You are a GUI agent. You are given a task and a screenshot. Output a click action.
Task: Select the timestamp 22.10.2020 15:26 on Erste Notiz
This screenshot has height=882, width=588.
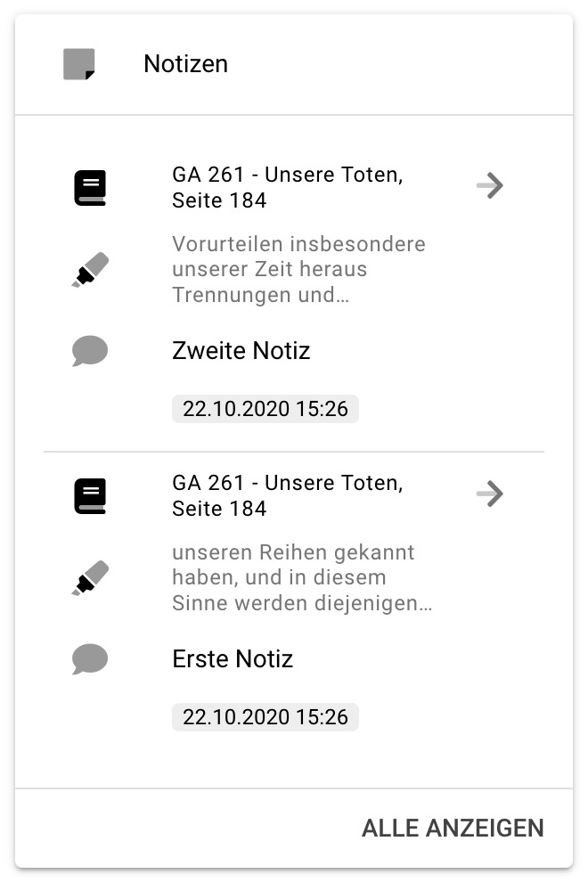point(265,716)
